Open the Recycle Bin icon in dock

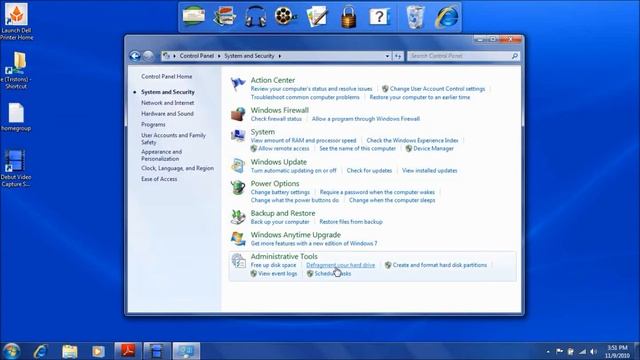[415, 17]
